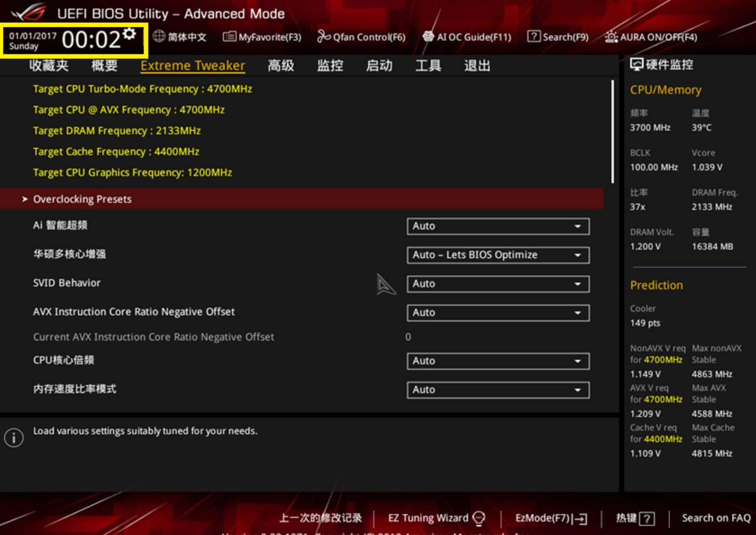Toggle AURA ON/OFF(F4) lighting
756x535 pixels.
611,37
